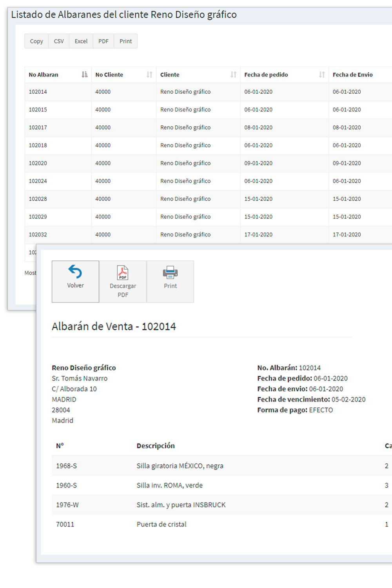Click the Forma de pago EFECTO line
Viewport: 392px width, 588px height.
tap(295, 410)
